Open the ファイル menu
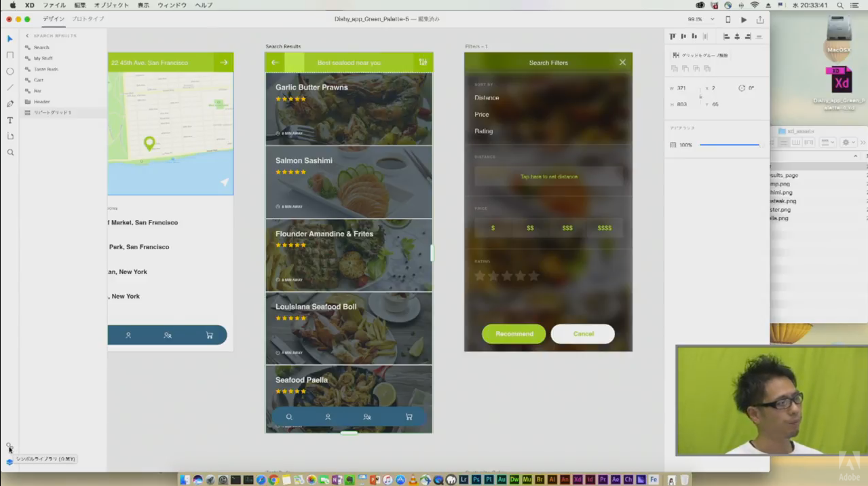The width and height of the screenshot is (868, 486). pyautogui.click(x=54, y=5)
